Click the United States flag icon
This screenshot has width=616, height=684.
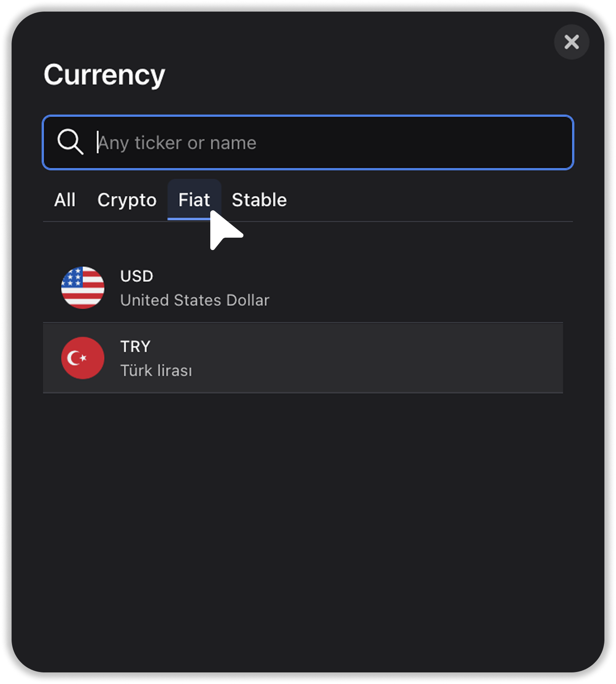click(x=83, y=287)
